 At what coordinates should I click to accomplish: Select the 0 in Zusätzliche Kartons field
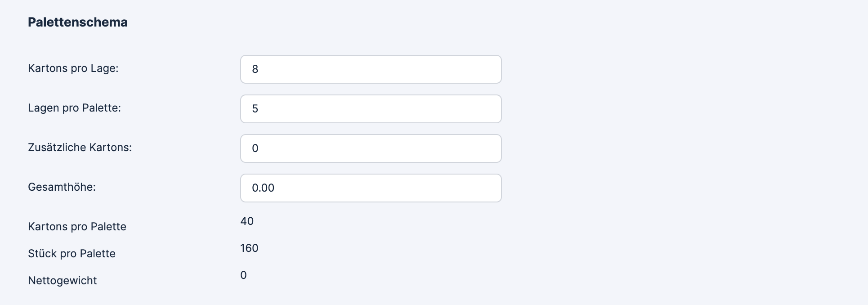coord(256,148)
